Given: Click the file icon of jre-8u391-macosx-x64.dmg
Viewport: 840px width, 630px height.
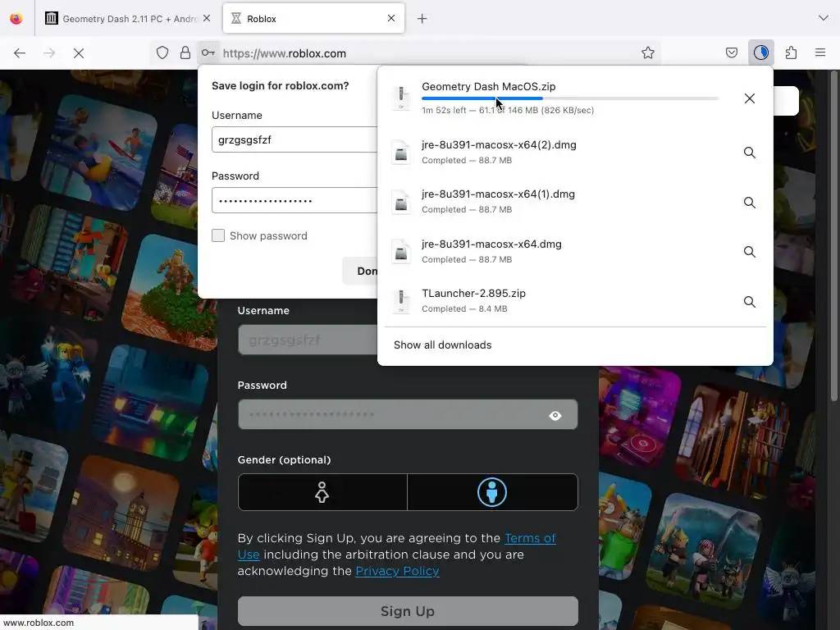Looking at the screenshot, I should [400, 252].
